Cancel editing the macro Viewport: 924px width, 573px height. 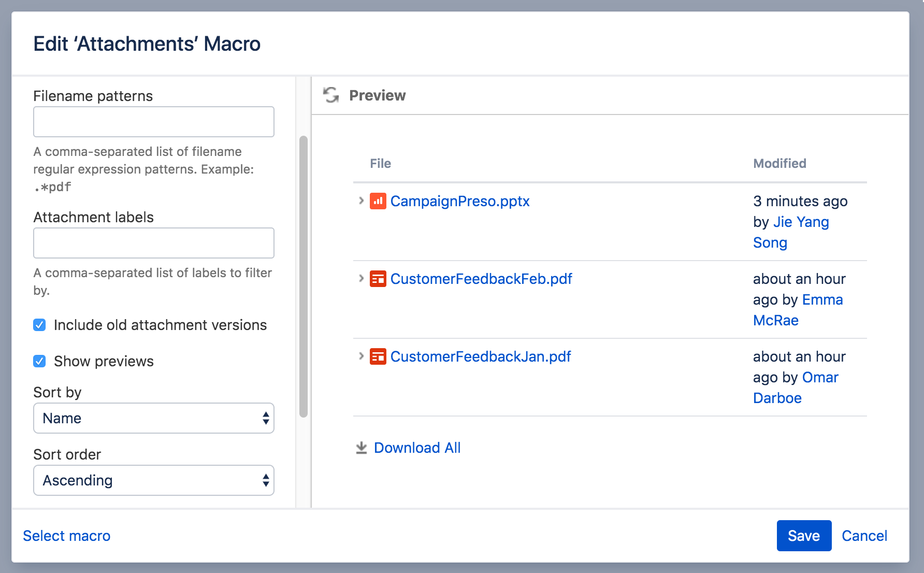tap(864, 536)
